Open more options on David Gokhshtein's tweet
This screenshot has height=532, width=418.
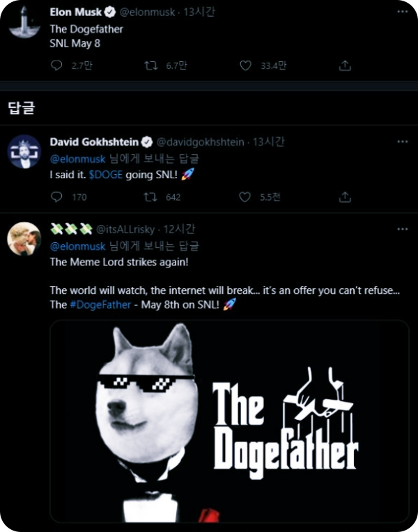[x=403, y=141]
